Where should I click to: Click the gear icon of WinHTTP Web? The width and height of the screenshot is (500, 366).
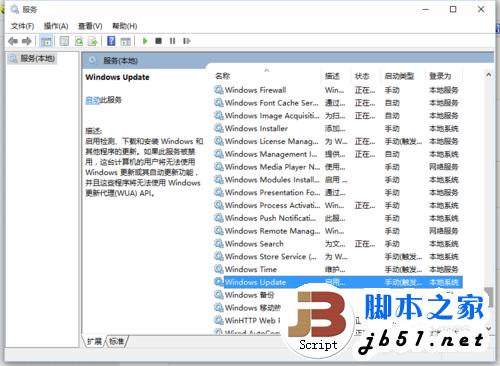[219, 320]
